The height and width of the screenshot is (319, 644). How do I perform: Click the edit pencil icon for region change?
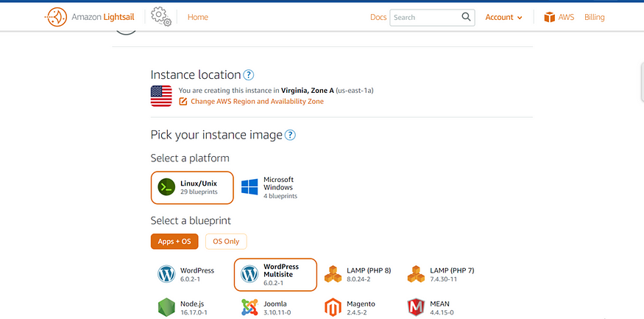(183, 101)
